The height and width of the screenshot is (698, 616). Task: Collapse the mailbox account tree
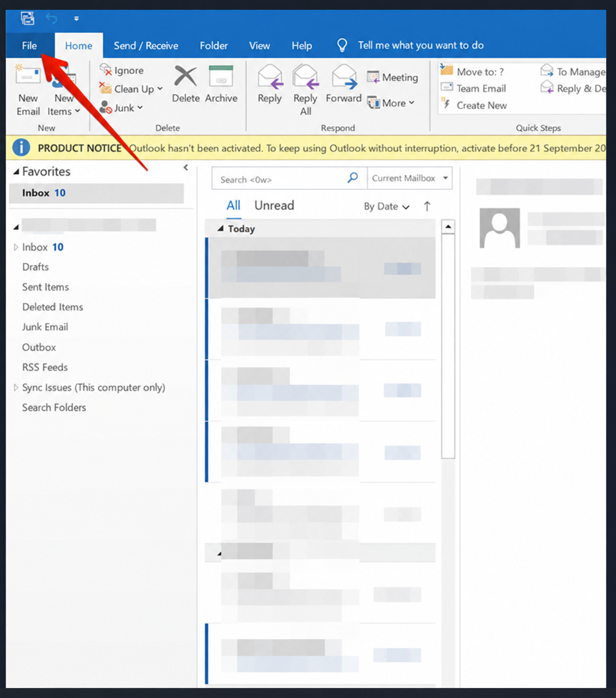[x=16, y=227]
